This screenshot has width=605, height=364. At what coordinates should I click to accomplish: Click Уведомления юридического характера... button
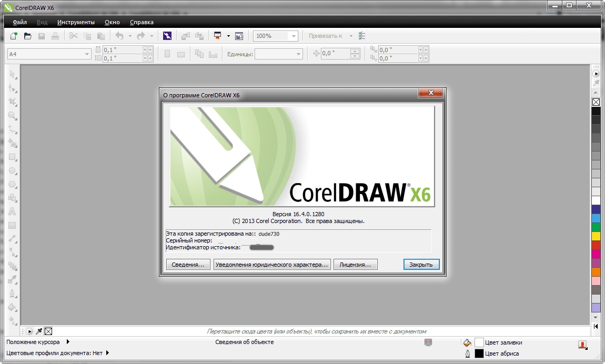[272, 265]
